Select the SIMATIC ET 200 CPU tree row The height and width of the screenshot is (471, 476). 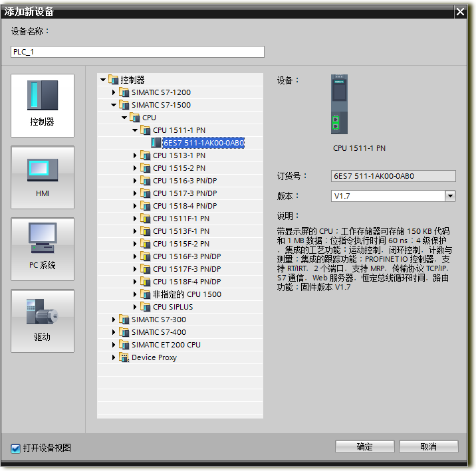180,345
